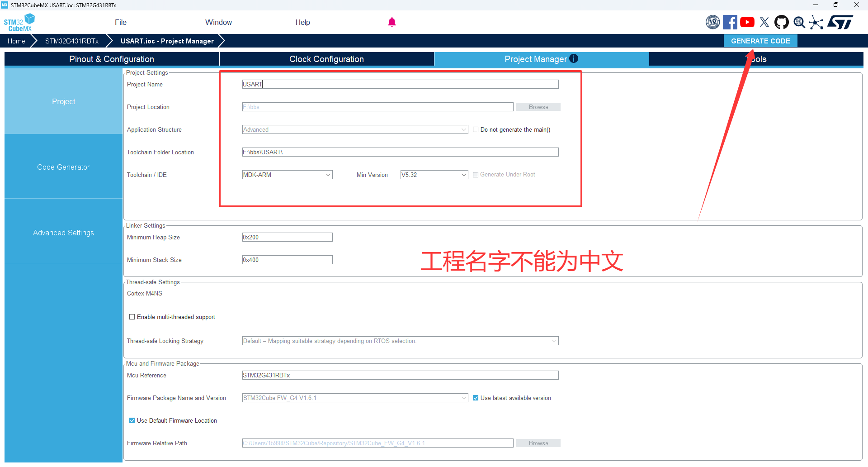Click the Minimum Heap Size field

[288, 237]
